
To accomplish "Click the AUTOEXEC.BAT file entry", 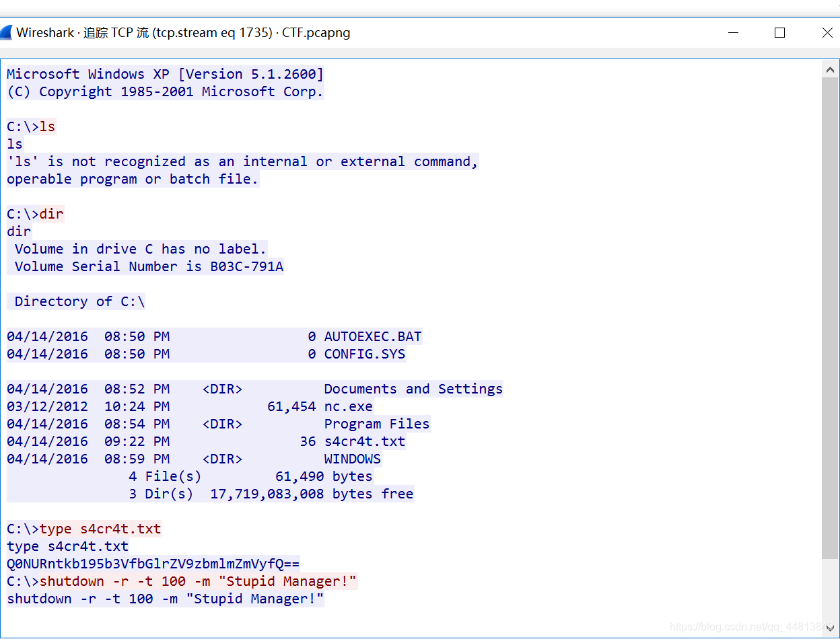I will tap(214, 336).
